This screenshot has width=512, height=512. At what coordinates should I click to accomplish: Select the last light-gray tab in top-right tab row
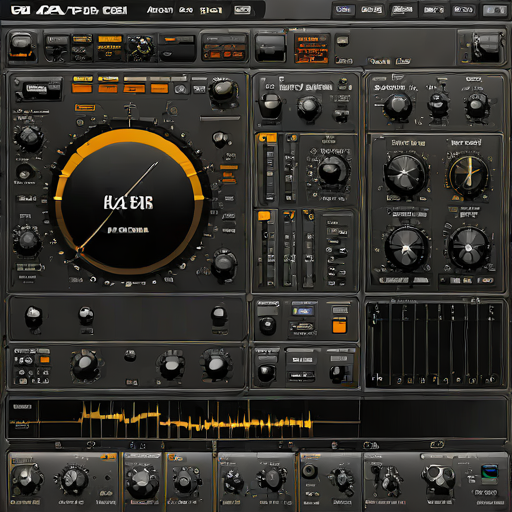[x=495, y=10]
